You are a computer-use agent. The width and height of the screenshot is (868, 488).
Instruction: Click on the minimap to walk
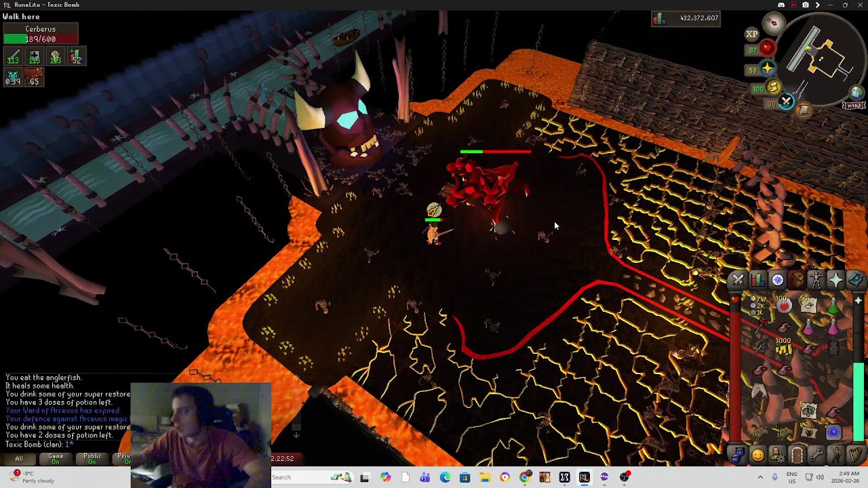[x=821, y=60]
